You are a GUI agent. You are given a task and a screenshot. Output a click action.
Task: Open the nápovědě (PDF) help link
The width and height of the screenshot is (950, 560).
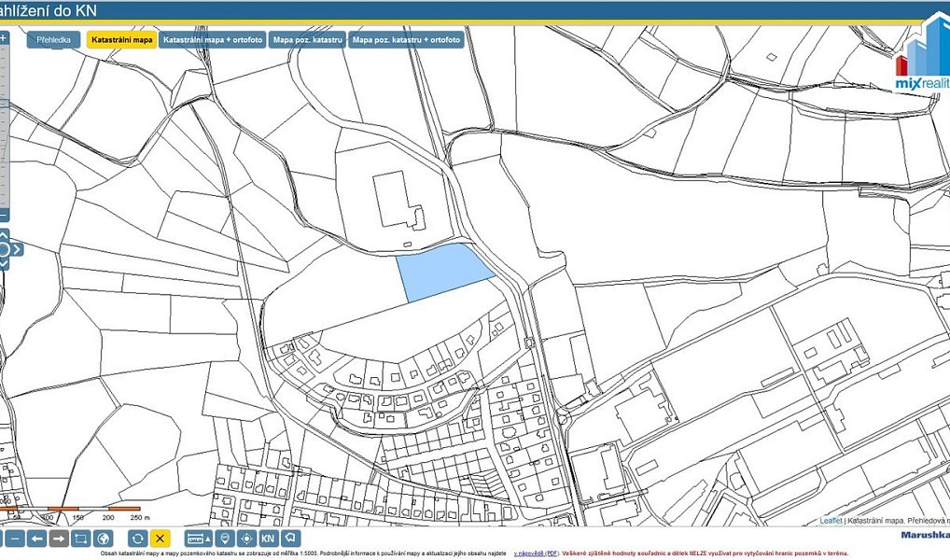coord(537,553)
